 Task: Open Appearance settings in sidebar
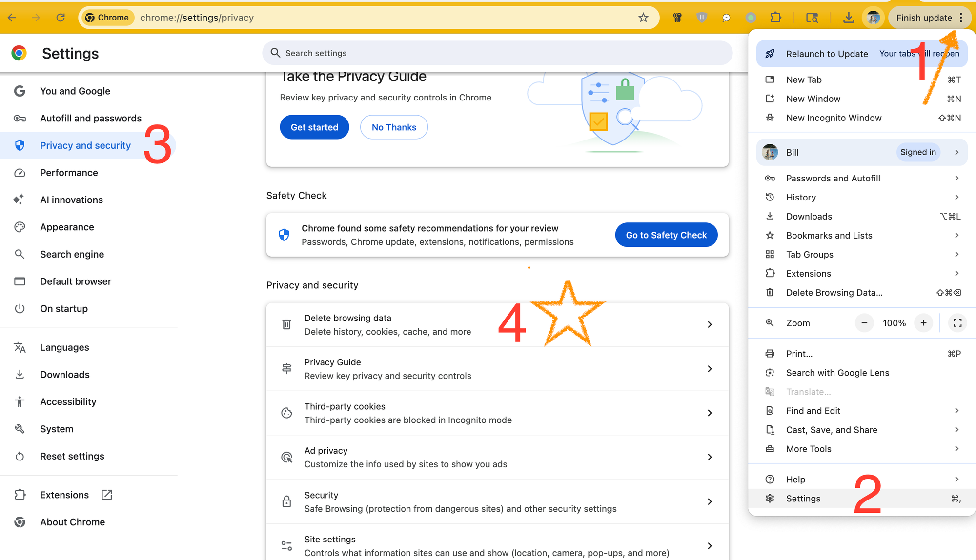click(89, 227)
